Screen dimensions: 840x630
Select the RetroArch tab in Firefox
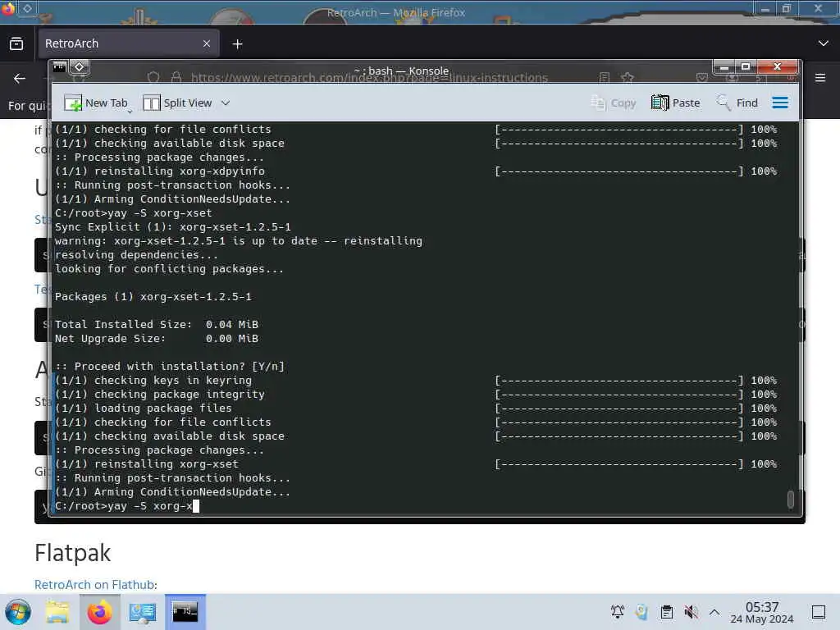tap(129, 43)
